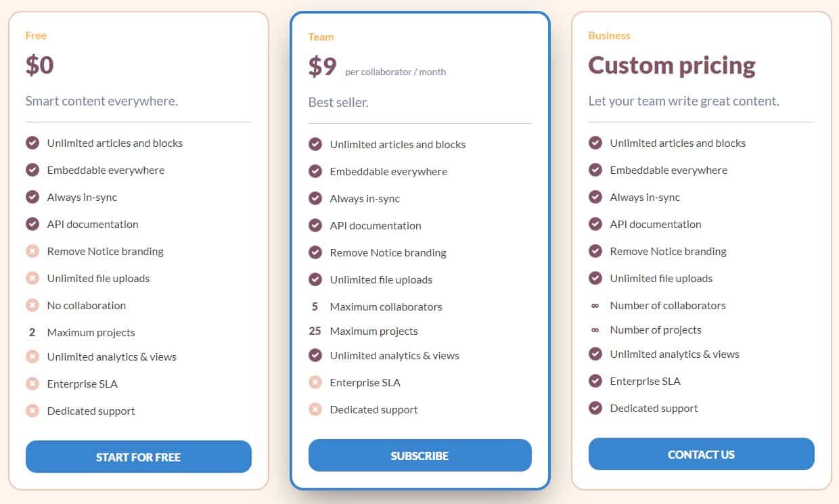Click the checkmark beside Unlimited articles in Free plan
The height and width of the screenshot is (504, 839).
32,143
